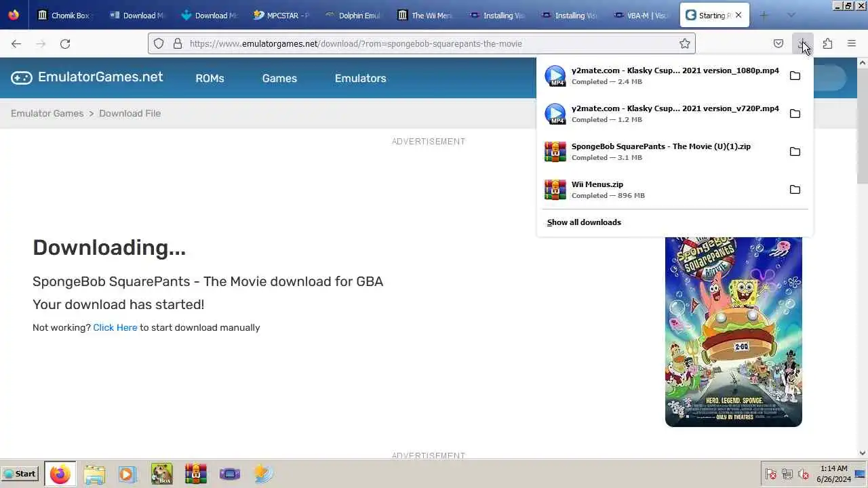Image resolution: width=868 pixels, height=488 pixels.
Task: Open the Windows Start menu
Action: [x=20, y=474]
